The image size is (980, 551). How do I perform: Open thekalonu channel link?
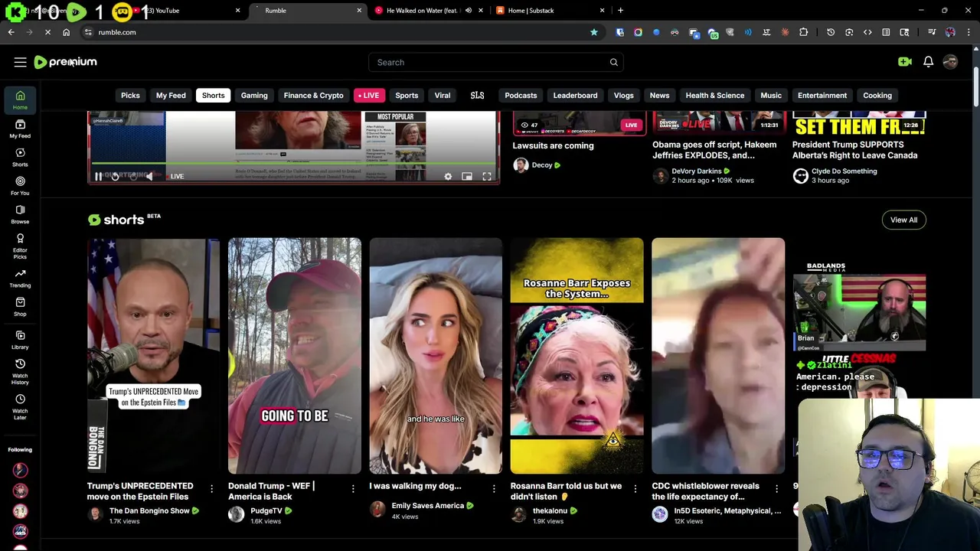coord(550,510)
